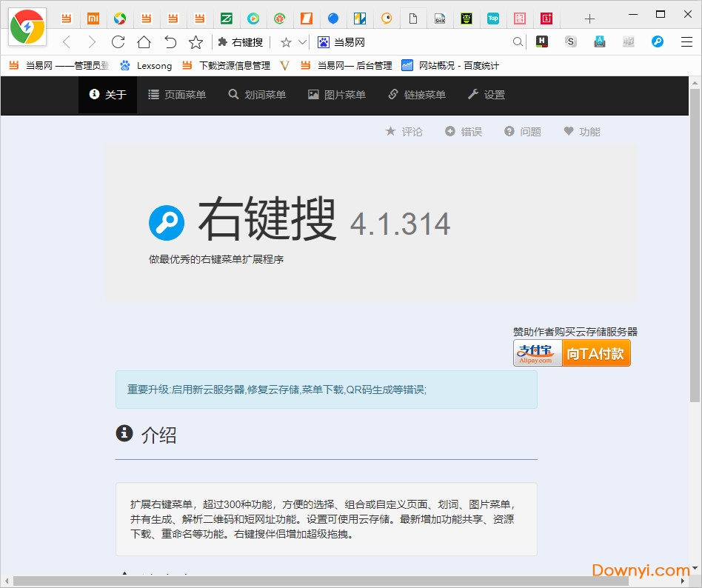Open a new tab with plus button
Viewport: 702px width, 588px height.
[x=589, y=19]
